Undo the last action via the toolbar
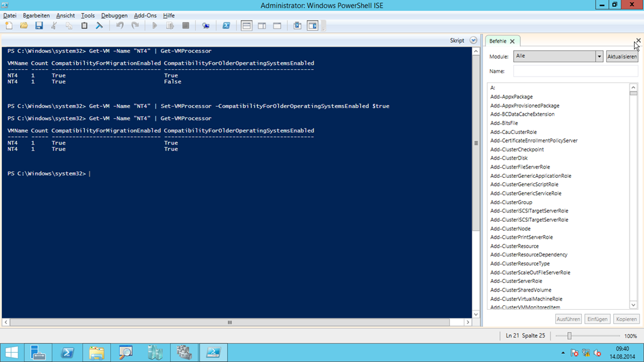The height and width of the screenshot is (362, 644). (120, 26)
